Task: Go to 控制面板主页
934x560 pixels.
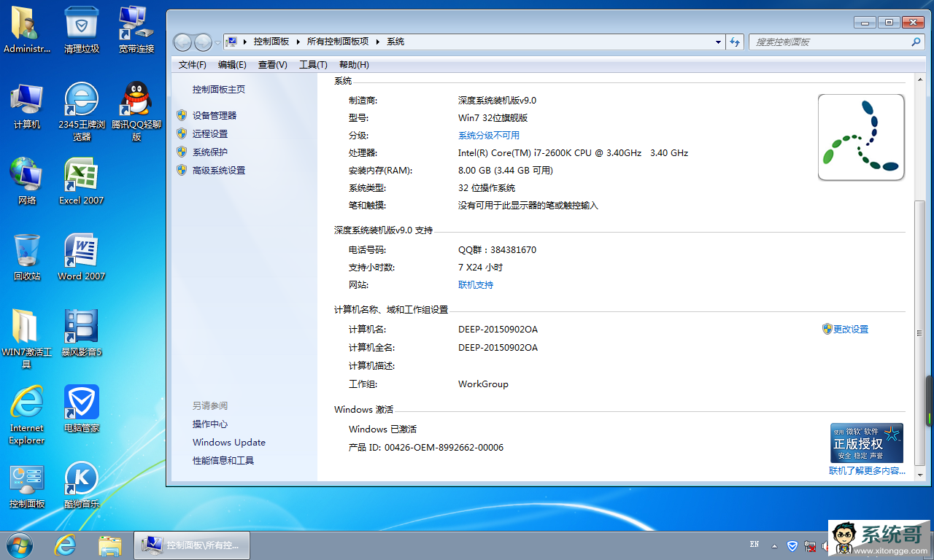Action: 219,89
